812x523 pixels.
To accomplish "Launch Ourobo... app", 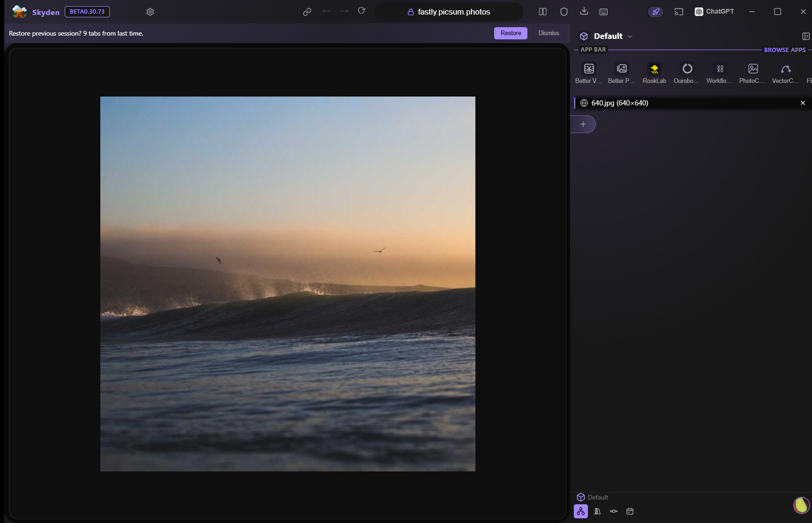I will [687, 73].
